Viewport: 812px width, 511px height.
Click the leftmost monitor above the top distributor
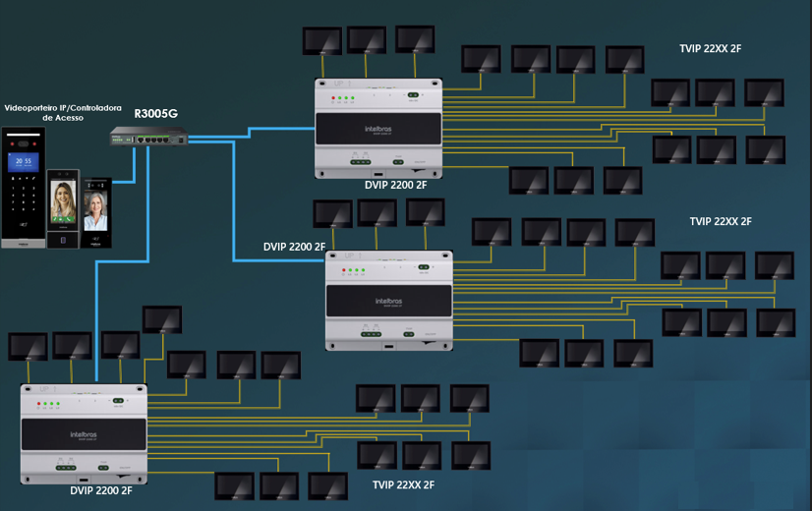coord(322,41)
